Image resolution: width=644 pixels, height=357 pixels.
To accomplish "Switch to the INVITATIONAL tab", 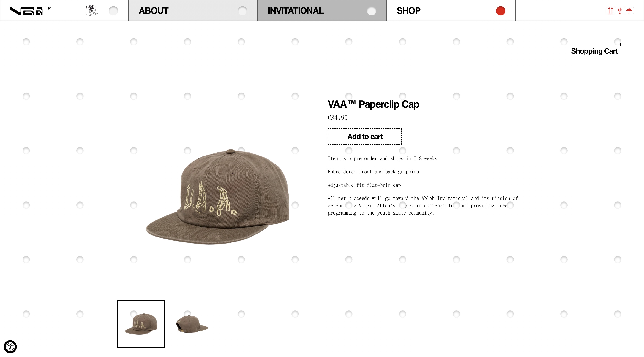I will click(x=296, y=11).
